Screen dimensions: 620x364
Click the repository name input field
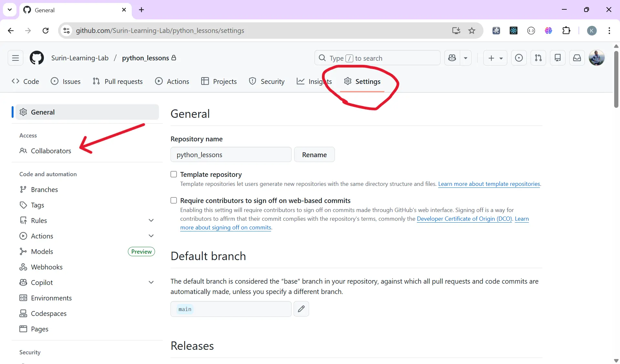pos(231,155)
